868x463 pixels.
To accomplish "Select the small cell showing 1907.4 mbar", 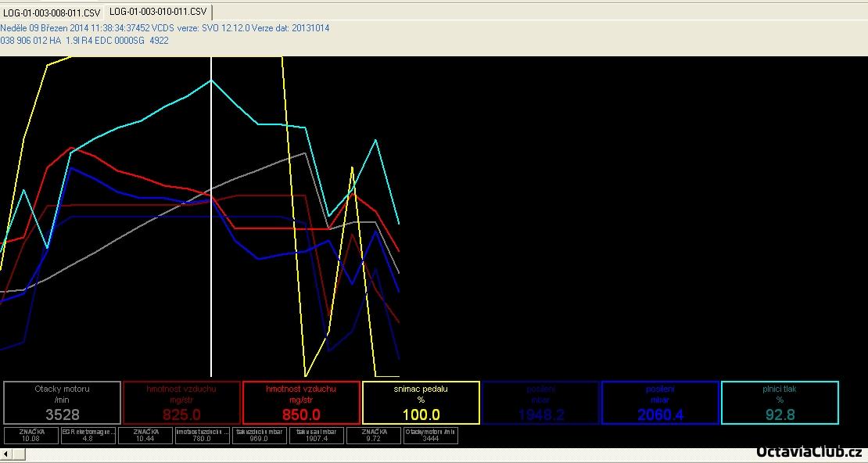I will 316,435.
